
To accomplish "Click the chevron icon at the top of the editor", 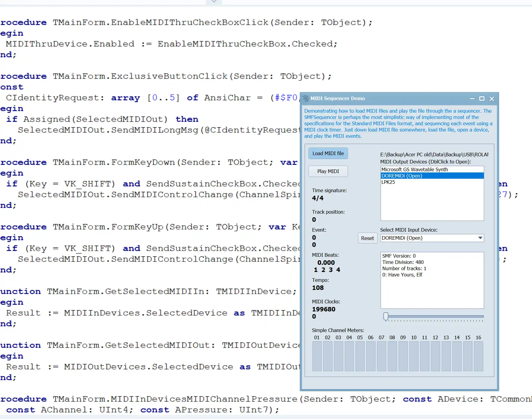I will tap(213, 1).
